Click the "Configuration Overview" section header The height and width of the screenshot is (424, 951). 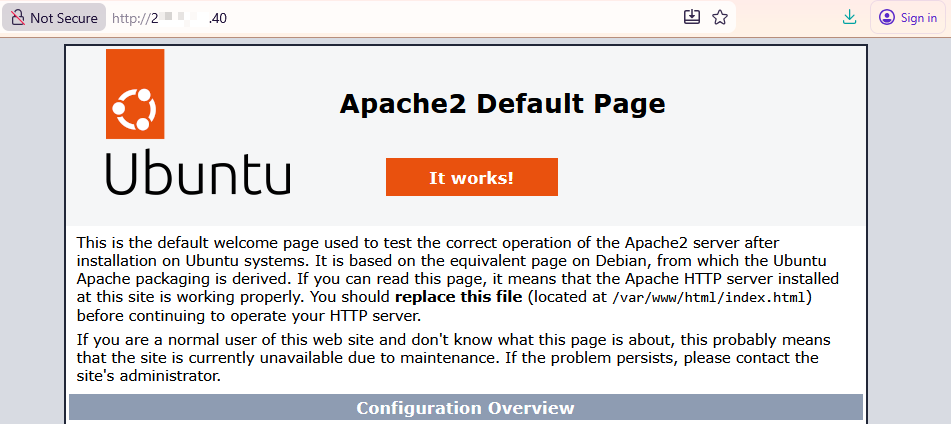(x=465, y=408)
